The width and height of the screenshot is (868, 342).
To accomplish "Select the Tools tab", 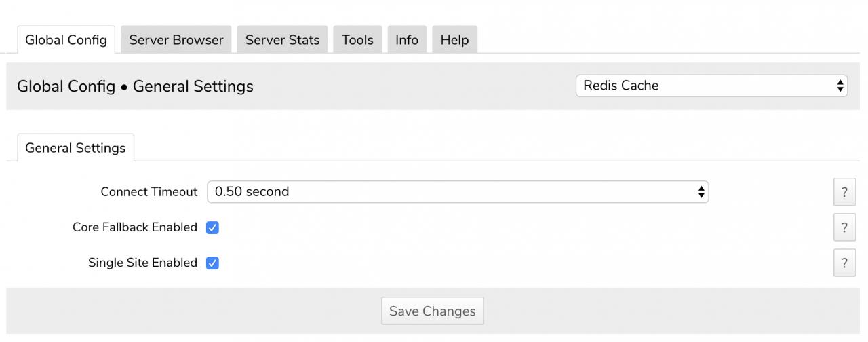I will pyautogui.click(x=357, y=40).
